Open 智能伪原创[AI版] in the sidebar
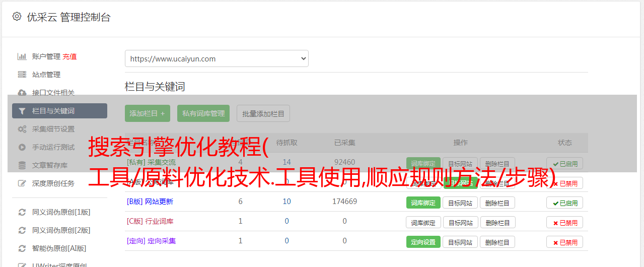The width and height of the screenshot is (644, 267). pyautogui.click(x=59, y=248)
